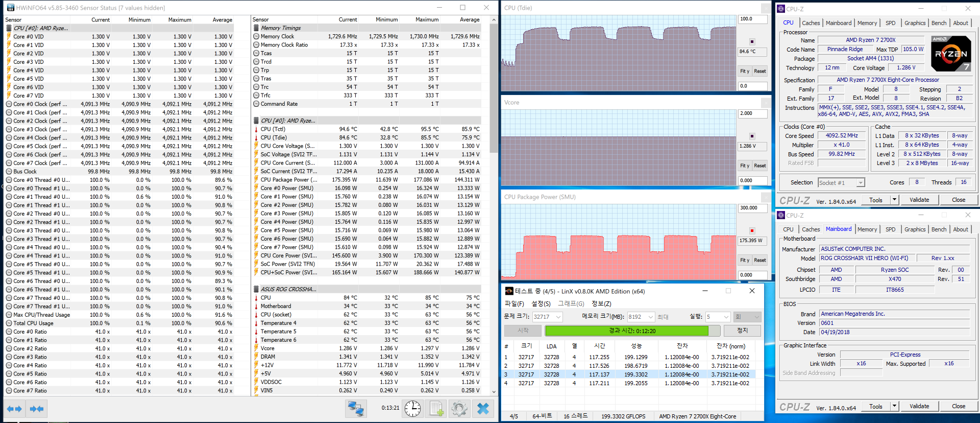Image resolution: width=980 pixels, height=423 pixels.
Task: Click the Memory Clock circle icon
Action: 256,36
